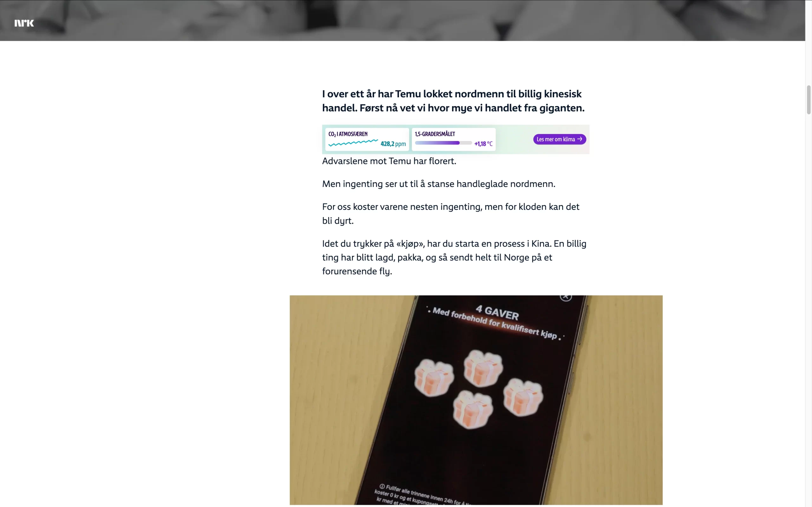Click the rightmost gift box icon

(523, 397)
